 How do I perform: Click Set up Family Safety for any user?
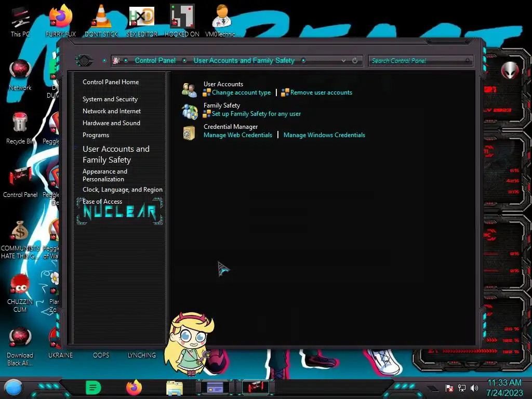tap(256, 114)
